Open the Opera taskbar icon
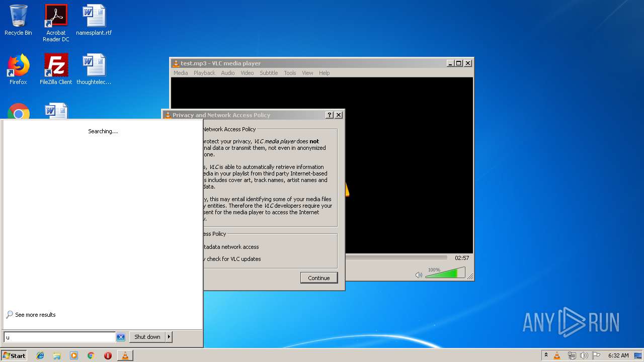This screenshot has height=362, width=644. click(x=108, y=355)
